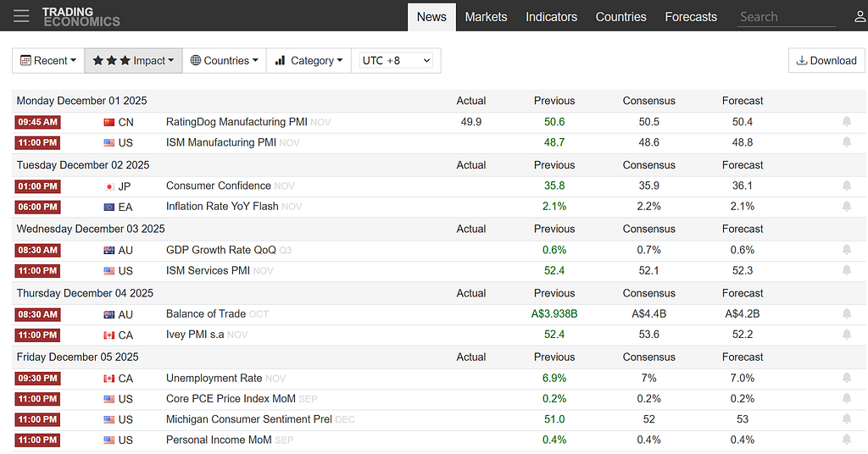Set alert bell for Unemployment Rate row
Screen dimensions: 868x454
click(847, 379)
